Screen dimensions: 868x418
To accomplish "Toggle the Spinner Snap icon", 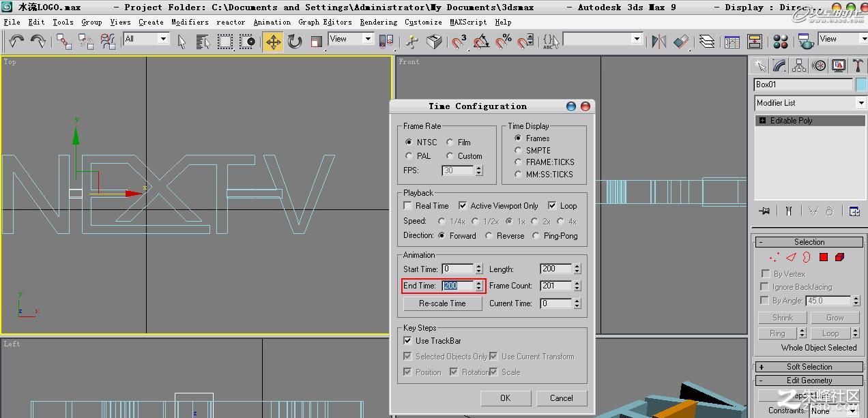I will 525,42.
